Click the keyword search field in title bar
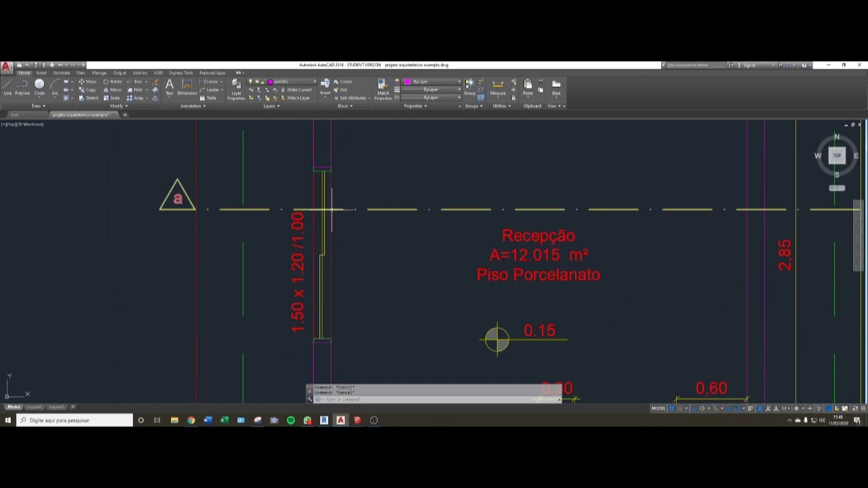 point(695,65)
